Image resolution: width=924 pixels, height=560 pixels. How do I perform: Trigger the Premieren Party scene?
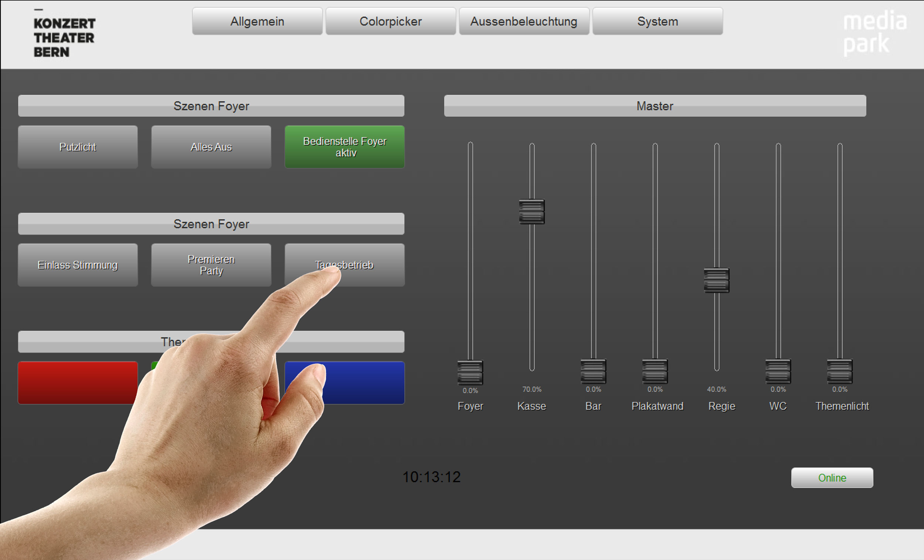(x=211, y=265)
